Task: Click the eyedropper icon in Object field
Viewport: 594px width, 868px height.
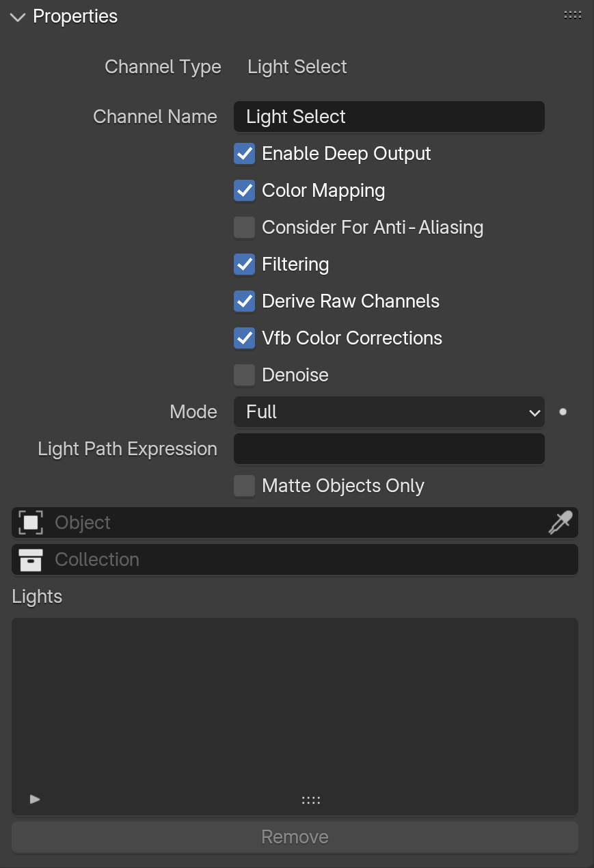Action: tap(560, 523)
